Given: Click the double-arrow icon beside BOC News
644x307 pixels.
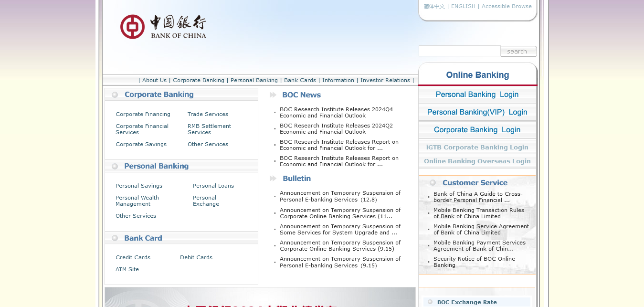Looking at the screenshot, I should tap(273, 95).
